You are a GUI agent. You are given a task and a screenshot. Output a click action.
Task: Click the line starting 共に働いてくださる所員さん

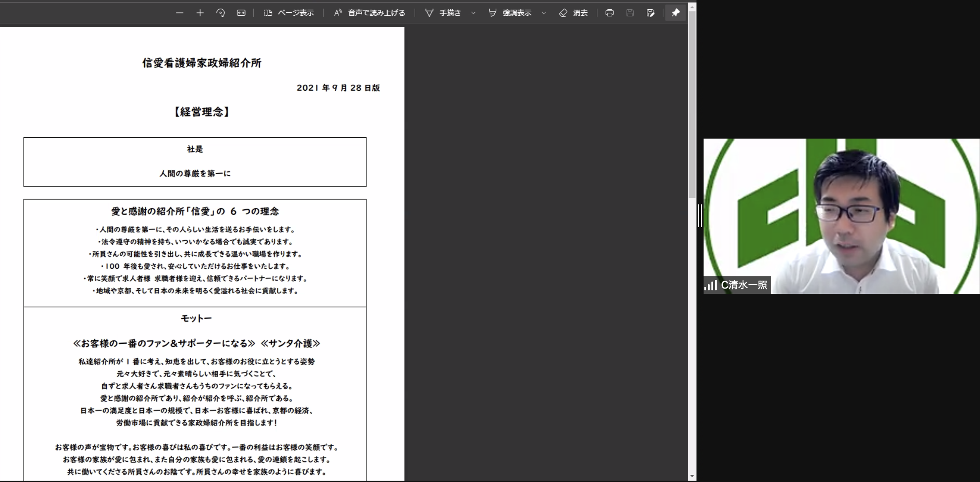pyautogui.click(x=197, y=472)
